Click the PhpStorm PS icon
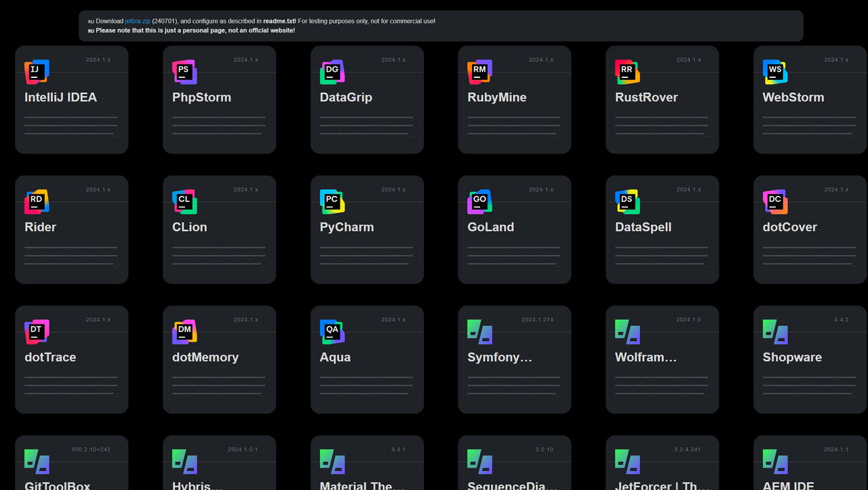The height and width of the screenshot is (490, 868). (184, 72)
